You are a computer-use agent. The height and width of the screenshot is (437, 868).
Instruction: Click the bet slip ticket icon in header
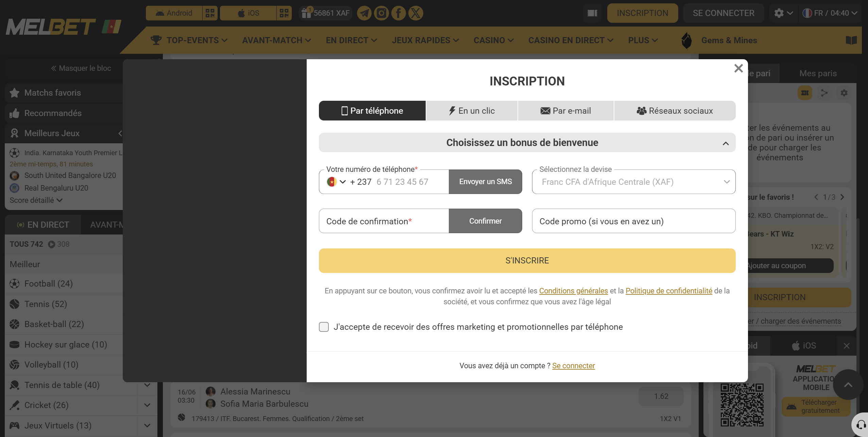tap(592, 13)
